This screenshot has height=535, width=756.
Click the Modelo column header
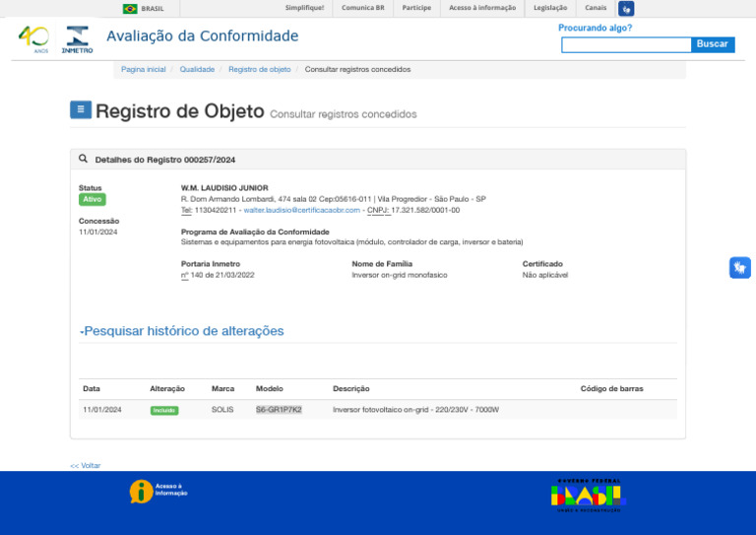(x=269, y=389)
